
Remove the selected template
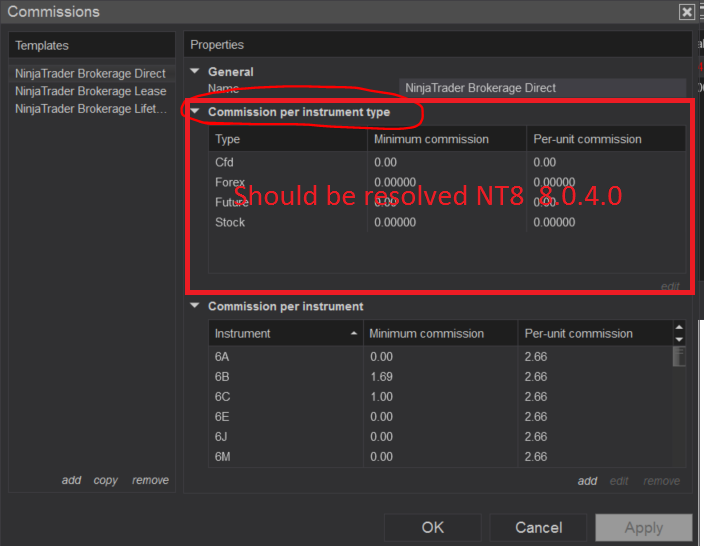(x=150, y=480)
